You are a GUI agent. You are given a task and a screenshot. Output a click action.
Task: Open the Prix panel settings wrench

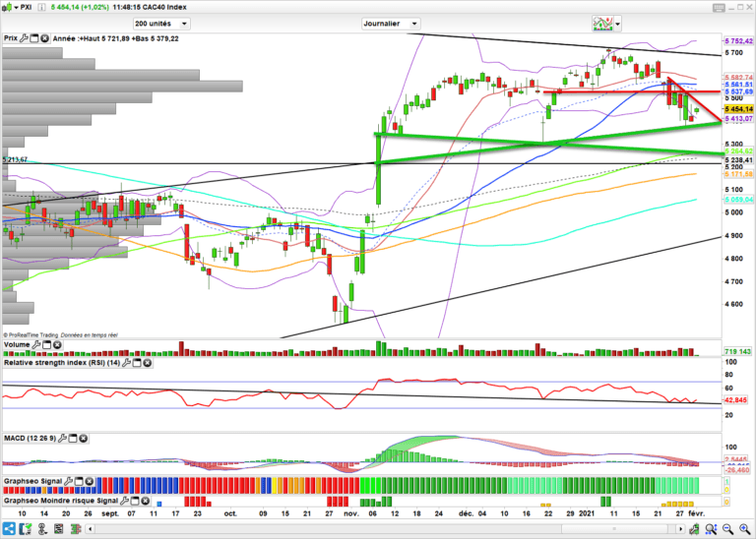pyautogui.click(x=24, y=38)
